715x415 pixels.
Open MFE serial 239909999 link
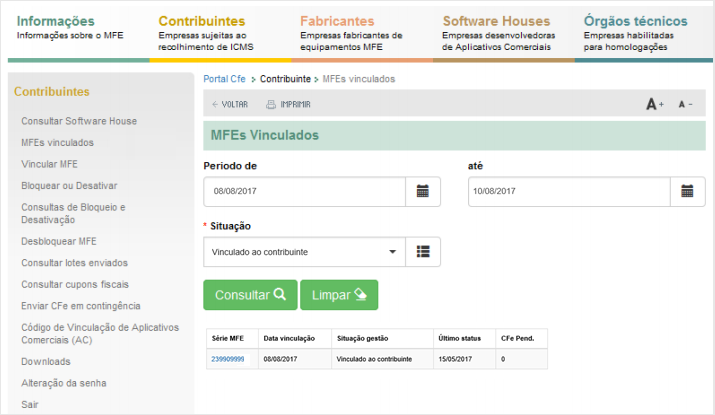(228, 358)
